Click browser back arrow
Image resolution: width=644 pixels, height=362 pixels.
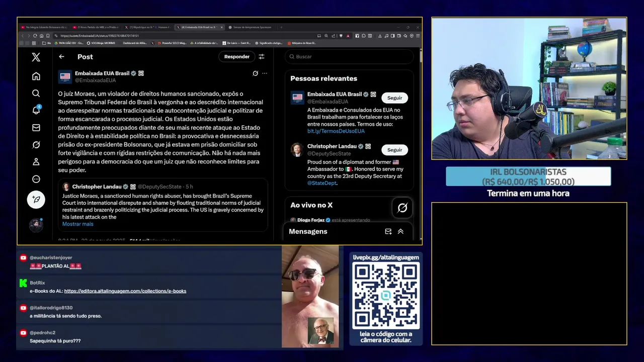(x=23, y=36)
